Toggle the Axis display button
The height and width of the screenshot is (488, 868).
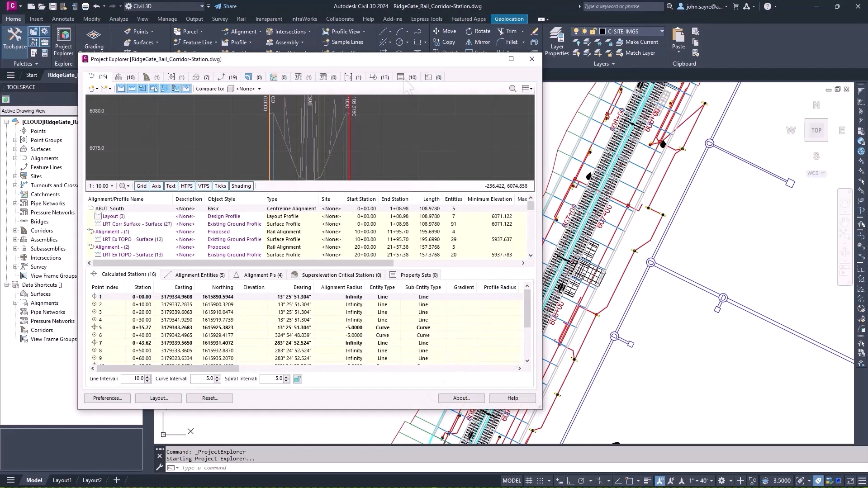pos(156,186)
